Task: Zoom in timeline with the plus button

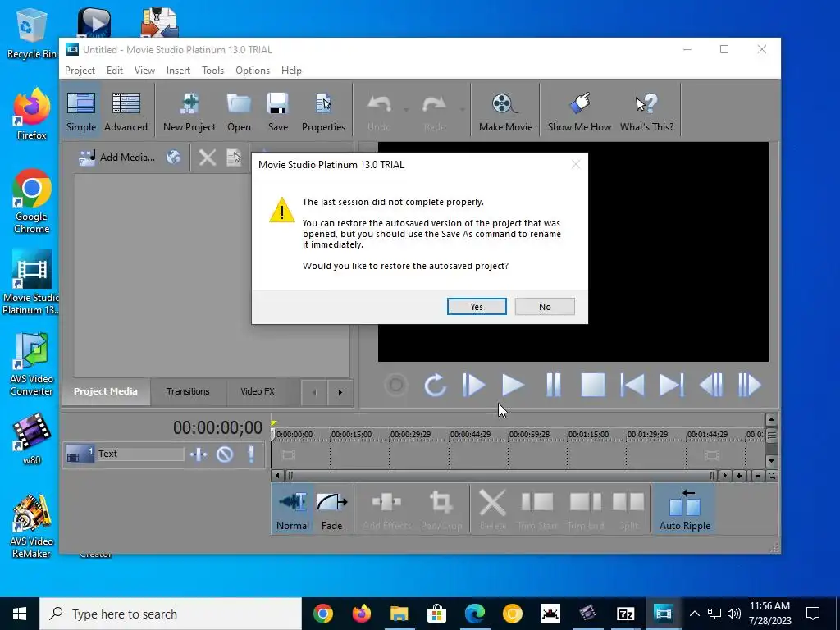Action: 739,475
